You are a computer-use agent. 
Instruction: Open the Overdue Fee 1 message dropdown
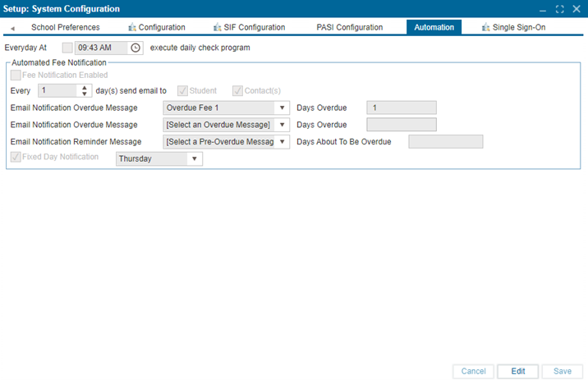[x=282, y=108]
